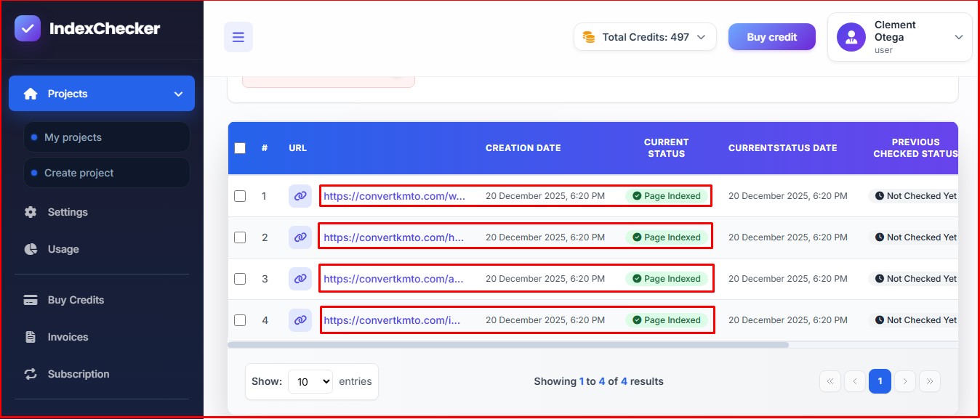Click the table's horizontal scrollbar
Image resolution: width=980 pixels, height=419 pixels.
[x=507, y=345]
